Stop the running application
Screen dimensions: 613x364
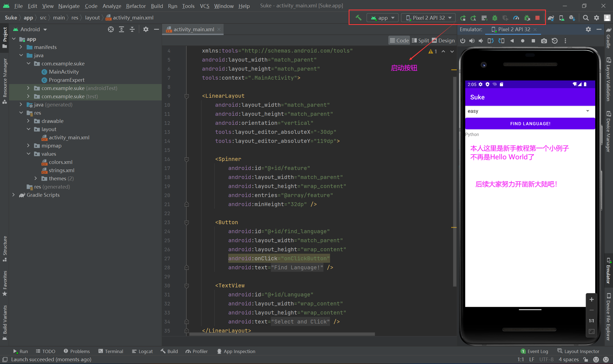(537, 18)
